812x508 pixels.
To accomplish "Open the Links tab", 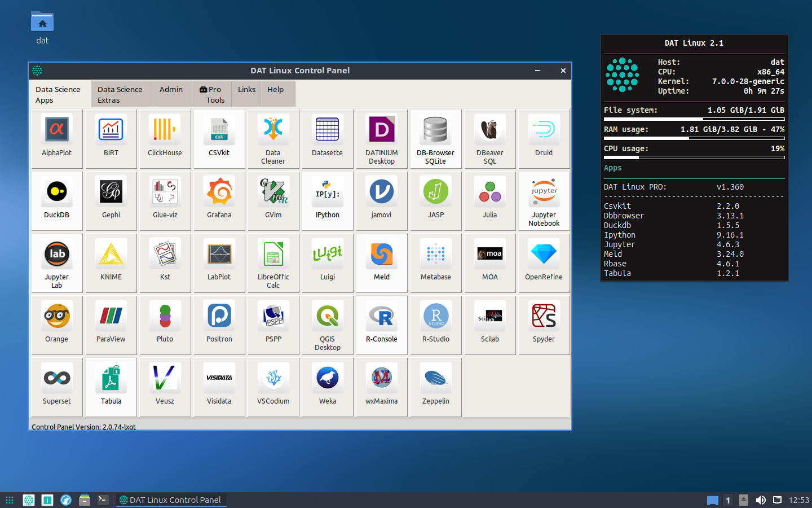I will (x=246, y=94).
